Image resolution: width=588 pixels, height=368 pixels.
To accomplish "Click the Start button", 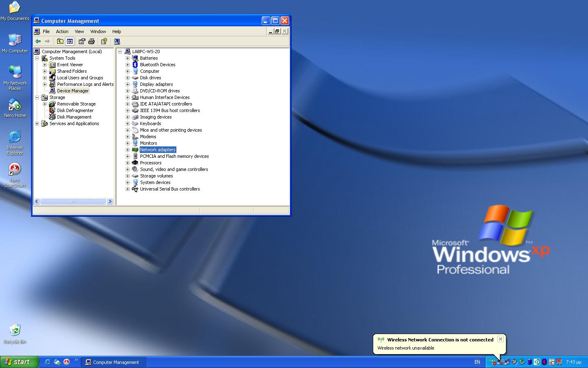I will (19, 362).
